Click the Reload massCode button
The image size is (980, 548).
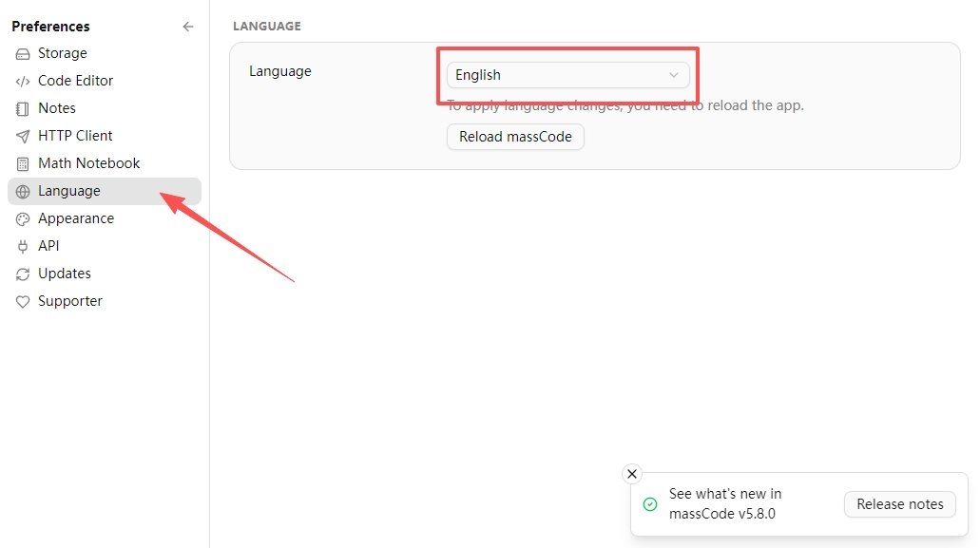[515, 137]
